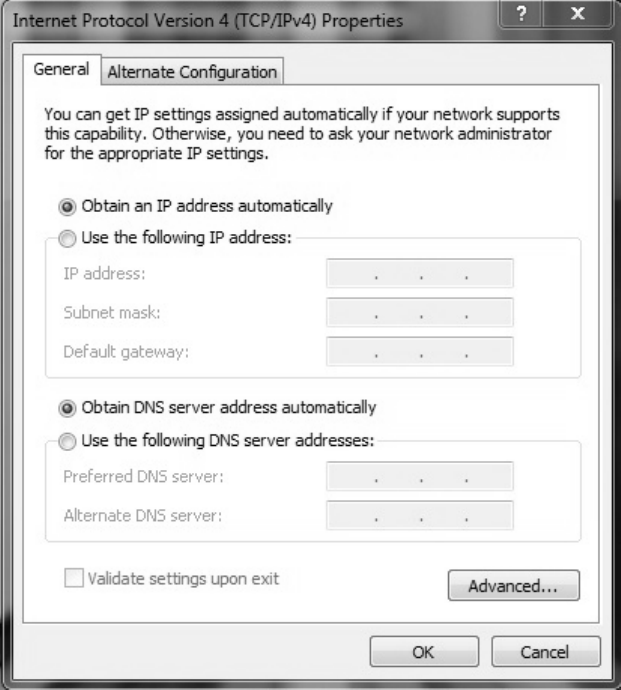The width and height of the screenshot is (621, 690).
Task: Focus the Preferred DNS server field
Action: click(x=419, y=477)
